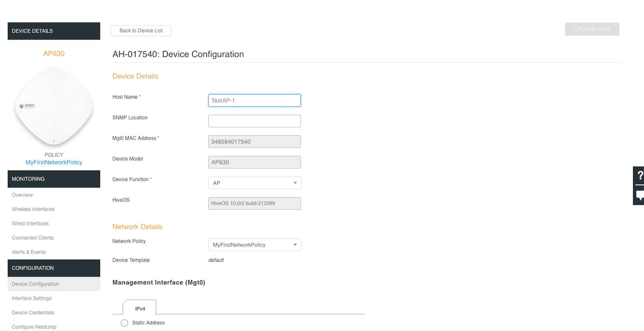Open the MyFirstNetworkPolicy link

click(54, 162)
